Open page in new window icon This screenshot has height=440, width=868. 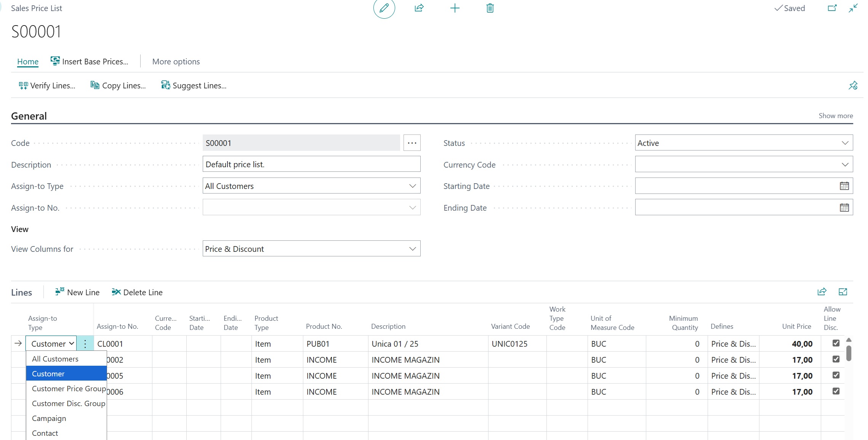pos(832,8)
